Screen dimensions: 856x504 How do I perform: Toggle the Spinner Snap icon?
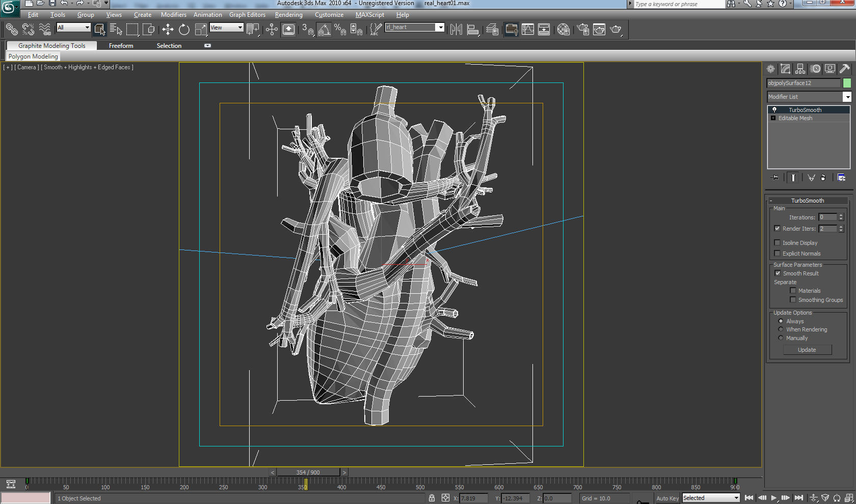(x=357, y=30)
